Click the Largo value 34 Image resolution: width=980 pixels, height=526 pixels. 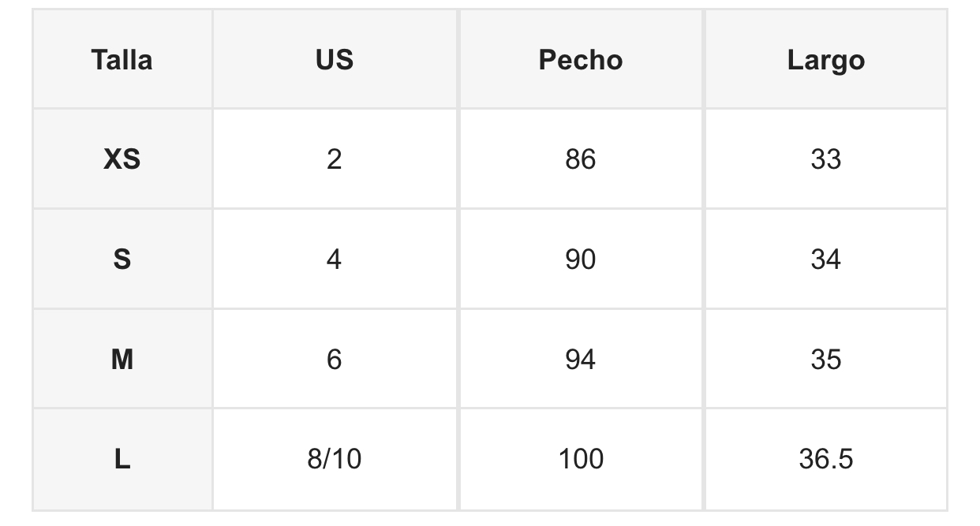(x=825, y=259)
